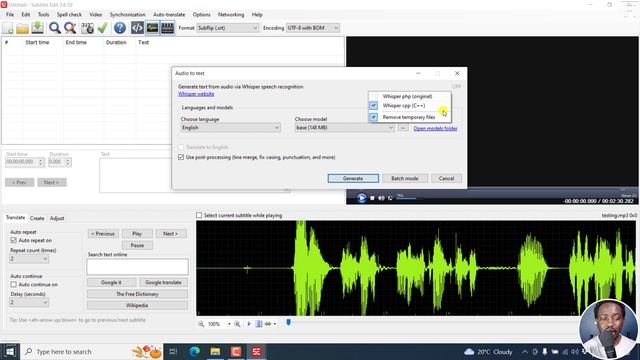Open the Format SubRip dropdown
This screenshot has width=640, height=360.
coord(227,28)
